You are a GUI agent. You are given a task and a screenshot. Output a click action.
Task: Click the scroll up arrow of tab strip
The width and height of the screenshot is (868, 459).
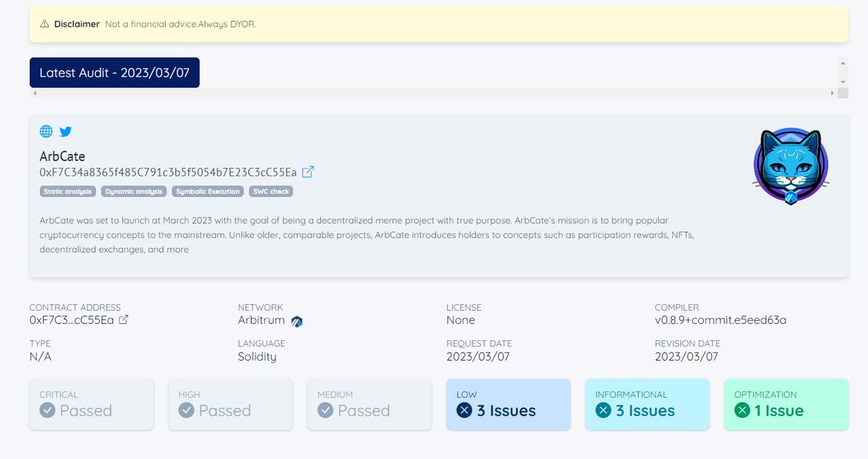click(x=843, y=63)
